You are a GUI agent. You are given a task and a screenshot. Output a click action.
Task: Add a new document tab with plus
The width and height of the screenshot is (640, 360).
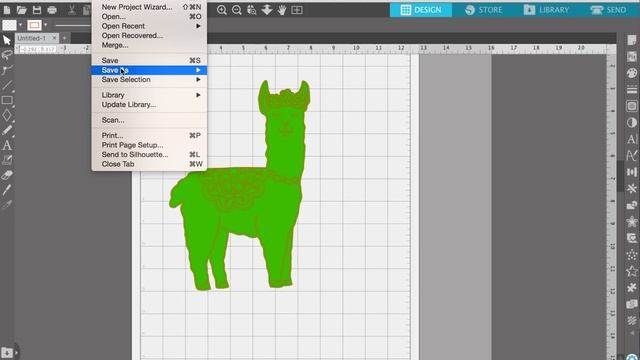(x=64, y=38)
